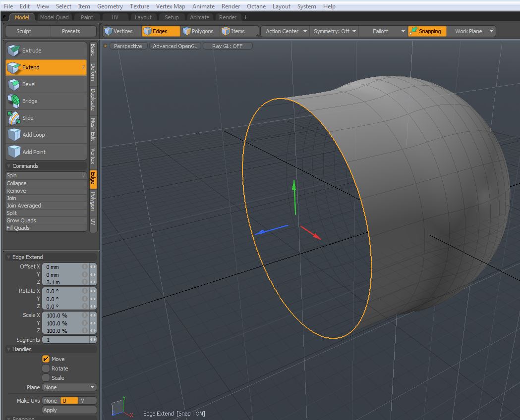
Task: Click the Presets button
Action: coord(71,31)
